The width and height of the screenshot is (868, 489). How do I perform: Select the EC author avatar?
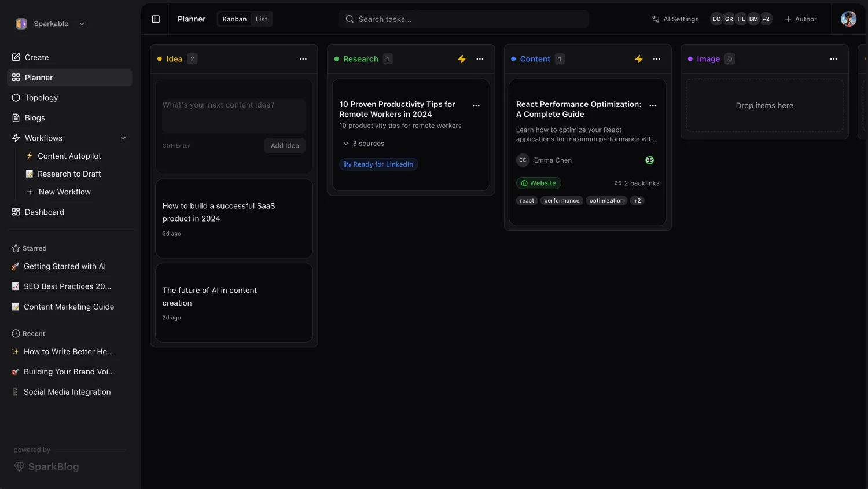[x=716, y=19]
